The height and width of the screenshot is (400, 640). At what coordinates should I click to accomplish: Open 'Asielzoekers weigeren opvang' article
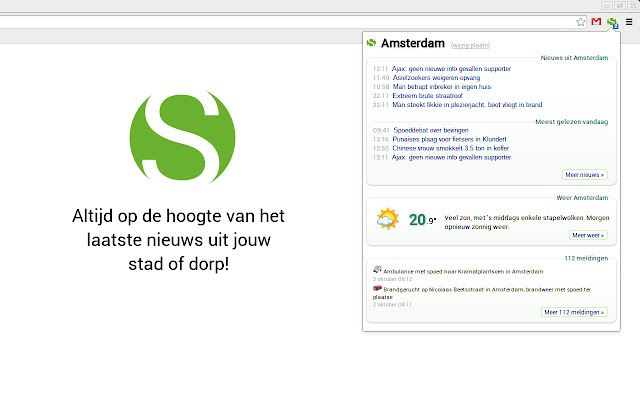436,78
